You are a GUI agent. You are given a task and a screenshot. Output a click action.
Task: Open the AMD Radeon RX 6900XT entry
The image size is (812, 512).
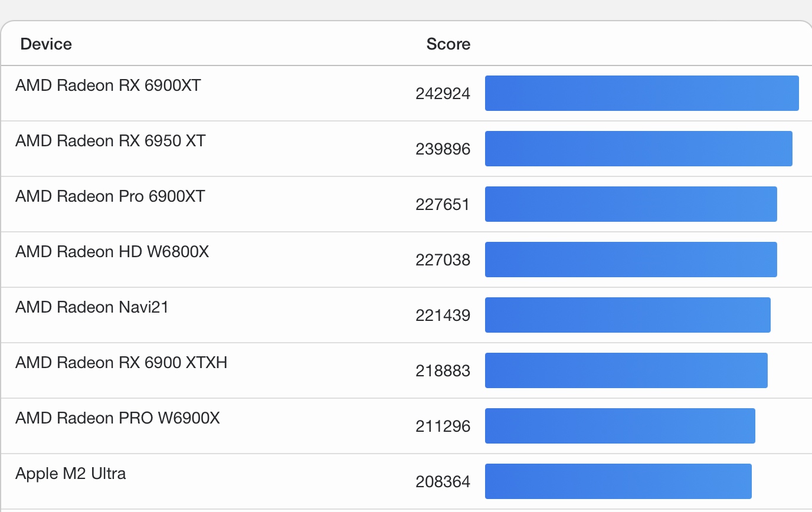(108, 86)
